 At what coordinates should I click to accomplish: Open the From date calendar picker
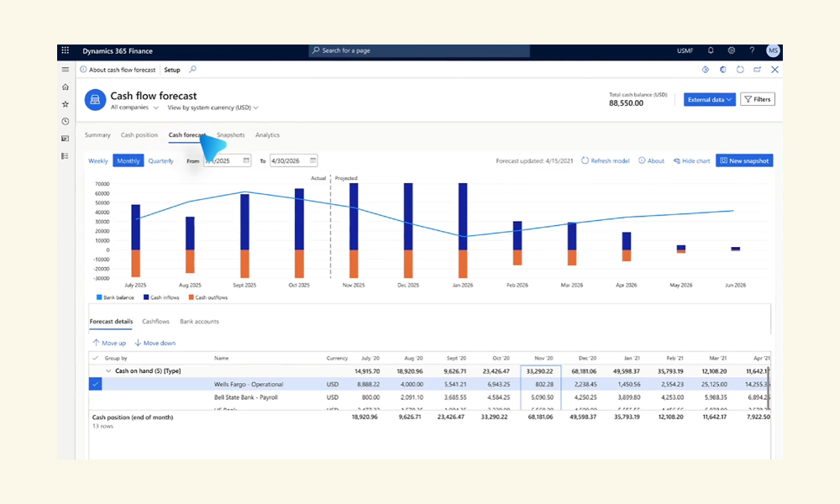246,160
